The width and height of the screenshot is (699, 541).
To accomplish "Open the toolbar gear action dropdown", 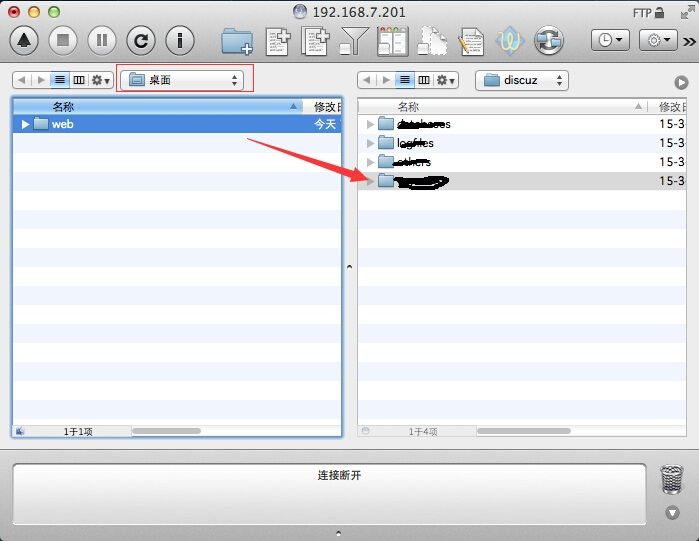I will pos(658,41).
